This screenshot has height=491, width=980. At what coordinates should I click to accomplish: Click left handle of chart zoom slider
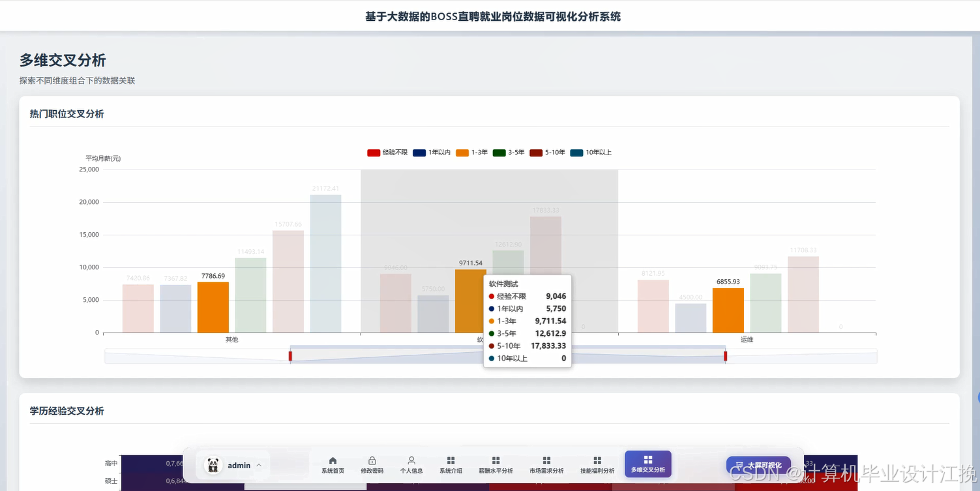290,356
